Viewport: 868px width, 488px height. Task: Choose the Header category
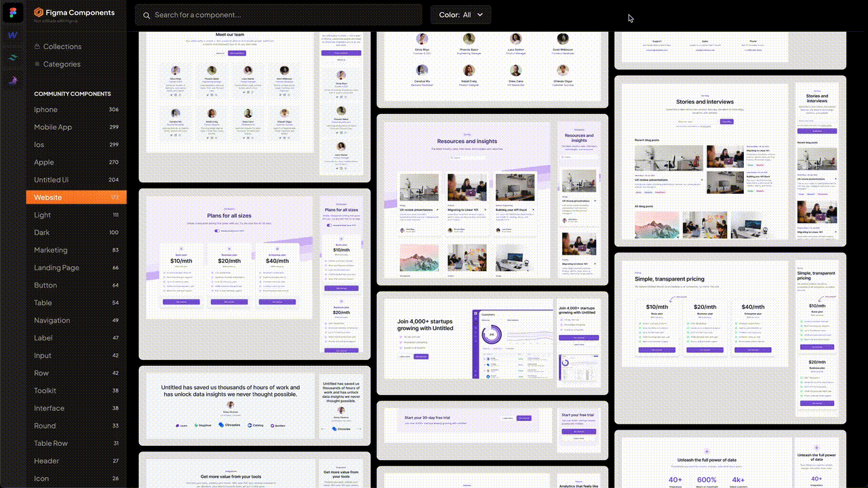pos(76,461)
